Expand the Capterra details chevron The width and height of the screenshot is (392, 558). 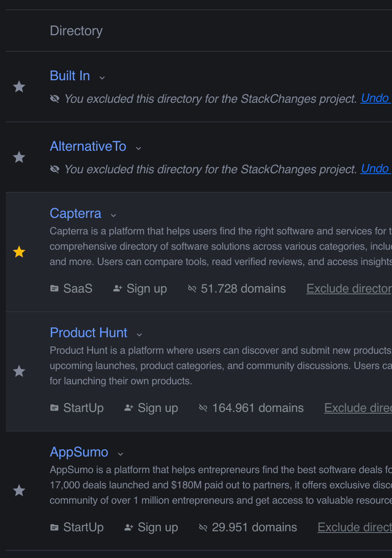click(113, 215)
